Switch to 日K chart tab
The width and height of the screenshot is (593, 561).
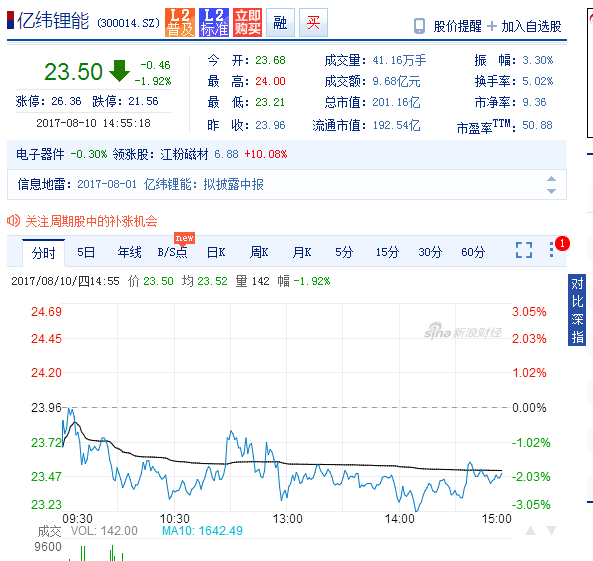[x=216, y=252]
